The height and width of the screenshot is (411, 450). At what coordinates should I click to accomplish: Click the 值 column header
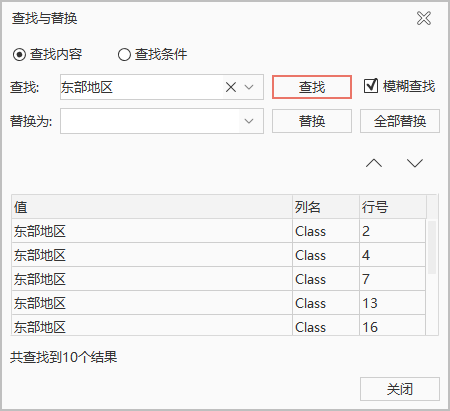point(152,207)
